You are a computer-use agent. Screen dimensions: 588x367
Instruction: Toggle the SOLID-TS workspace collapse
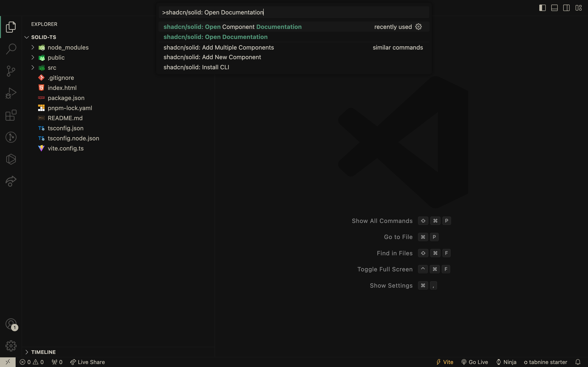[x=26, y=37]
